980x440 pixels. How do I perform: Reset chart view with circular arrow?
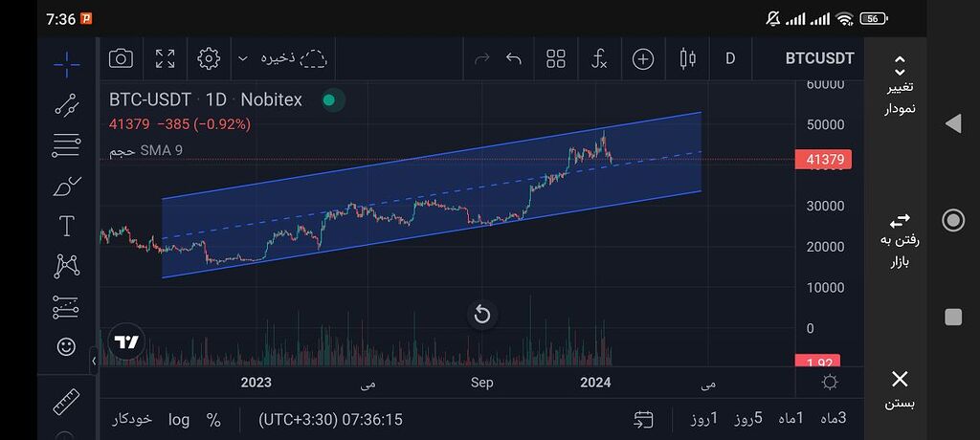click(482, 315)
